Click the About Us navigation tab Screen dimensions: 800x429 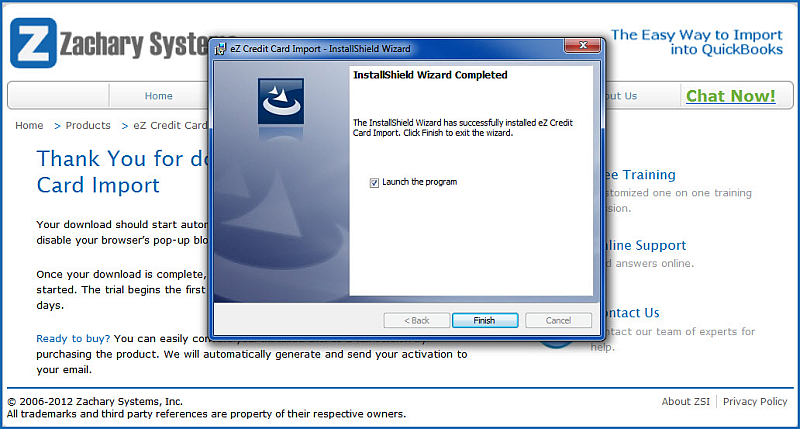[x=621, y=96]
